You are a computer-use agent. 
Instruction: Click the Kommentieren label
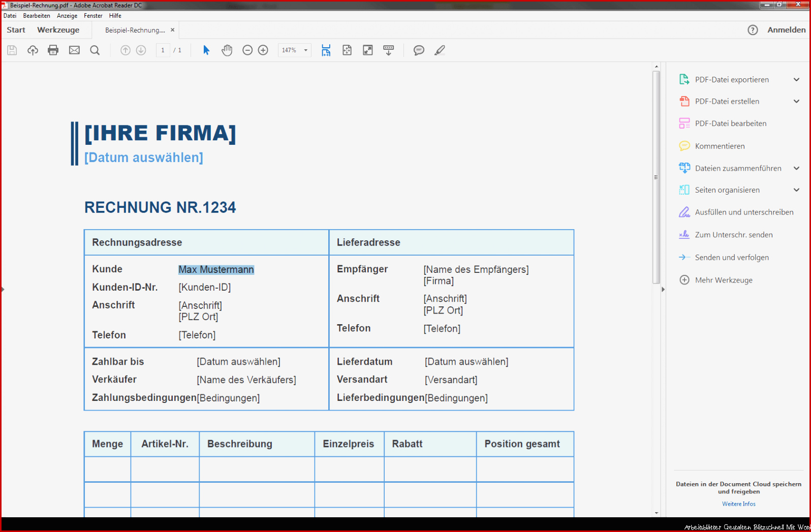(720, 146)
